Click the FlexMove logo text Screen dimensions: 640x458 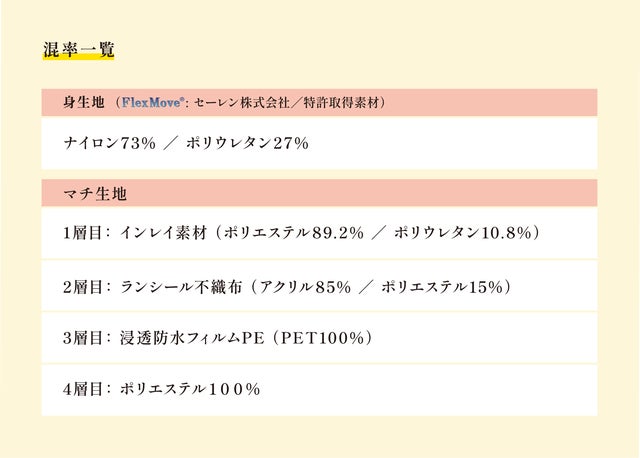(x=154, y=102)
